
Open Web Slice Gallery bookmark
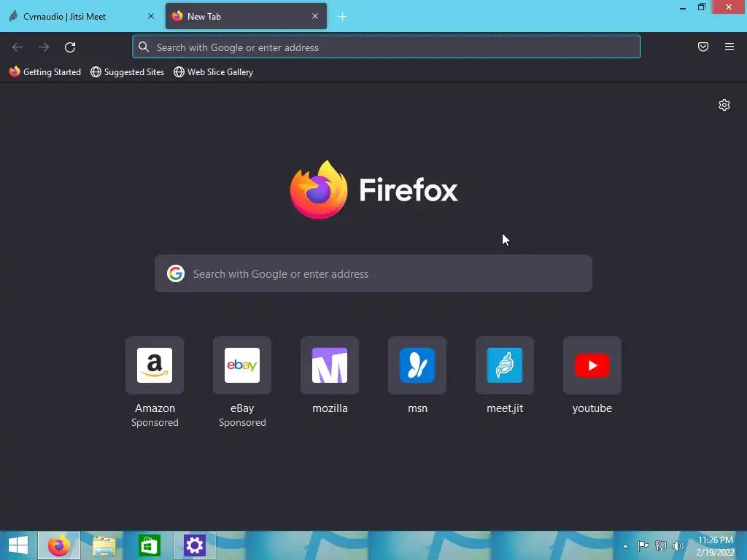pyautogui.click(x=214, y=72)
